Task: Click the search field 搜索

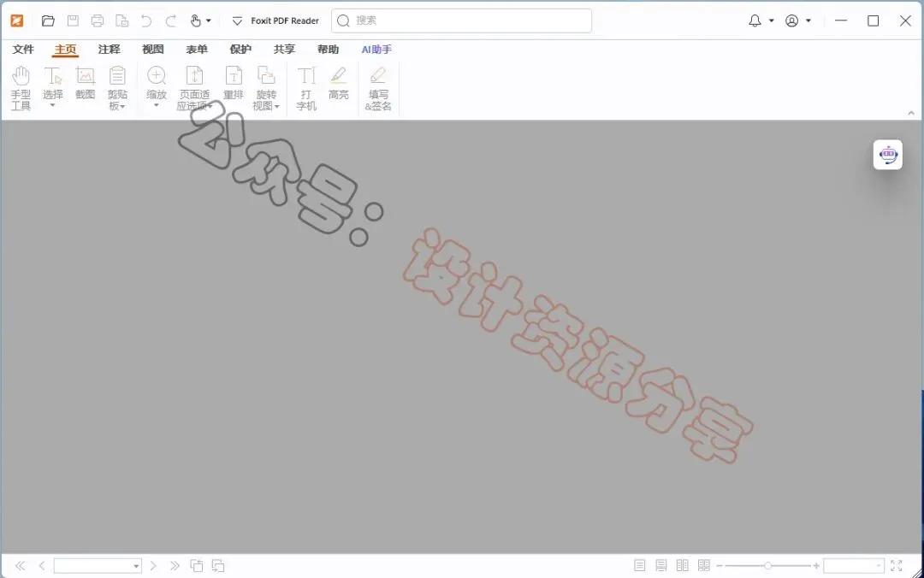Action: (461, 21)
